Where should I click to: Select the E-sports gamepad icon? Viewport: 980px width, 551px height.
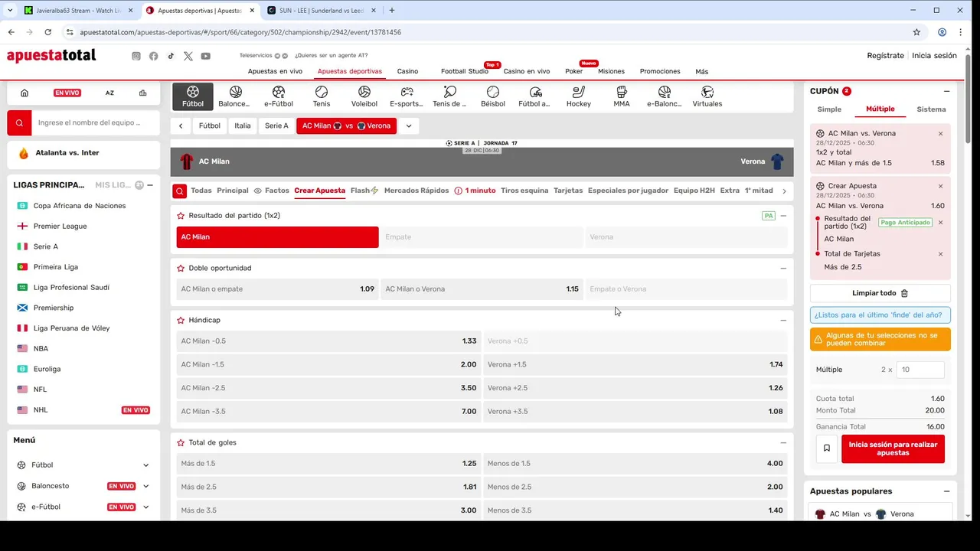tap(407, 96)
